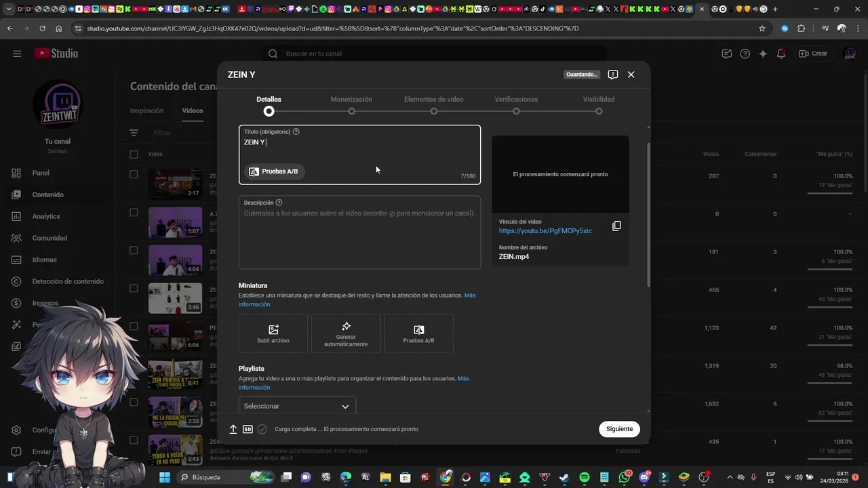Switch to the Inspiración tab
The width and height of the screenshot is (868, 488).
click(x=147, y=110)
